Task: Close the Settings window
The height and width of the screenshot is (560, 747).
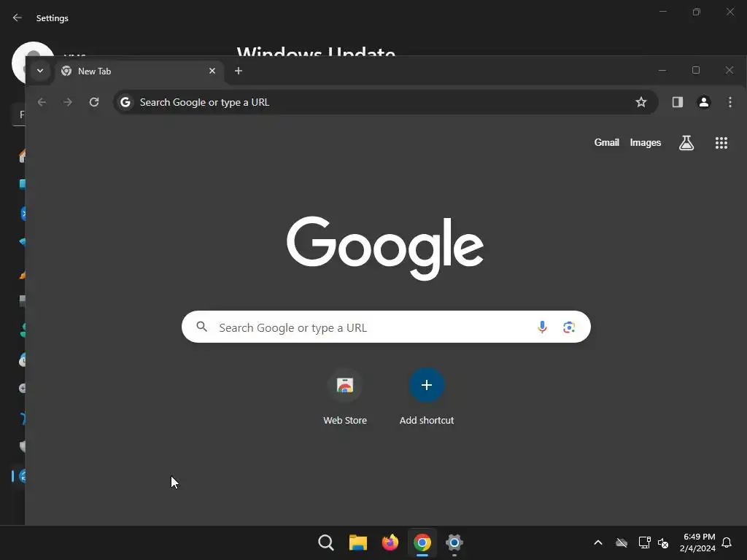Action: 729,12
